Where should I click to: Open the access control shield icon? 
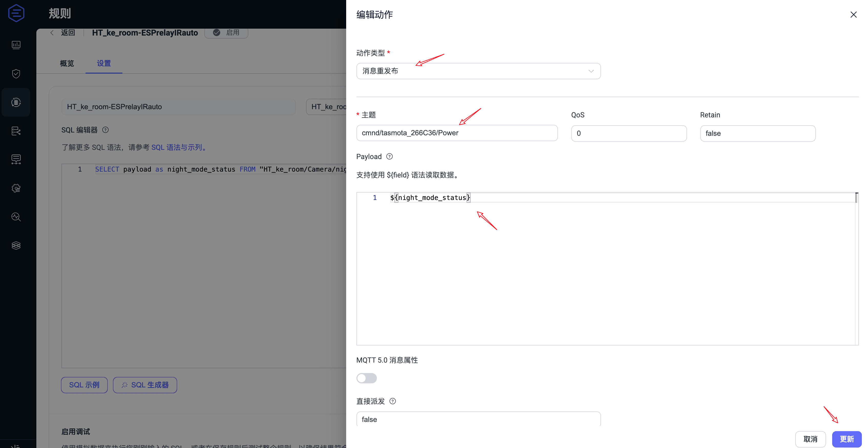pos(16,73)
